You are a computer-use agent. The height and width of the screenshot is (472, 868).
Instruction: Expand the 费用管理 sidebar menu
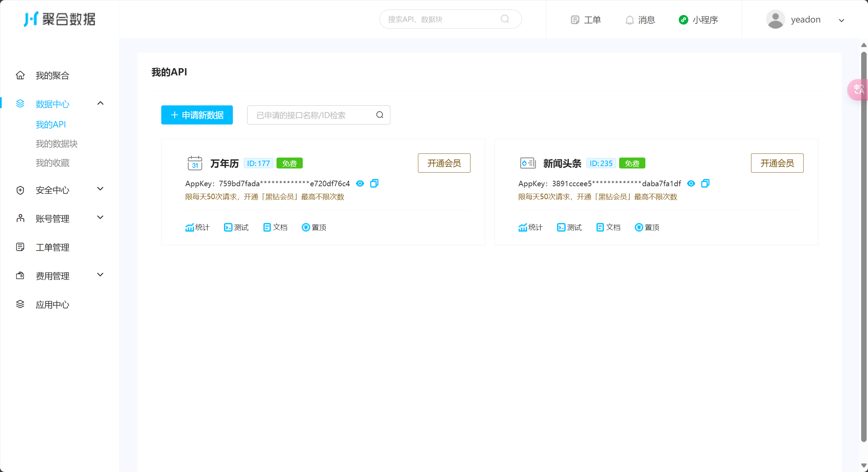100,275
